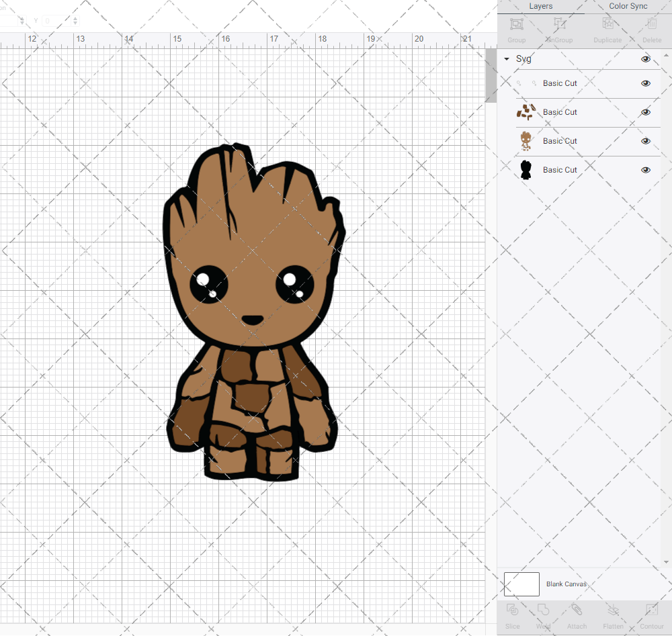Click Groot's mouth on canvas
672x636 pixels.
(253, 320)
